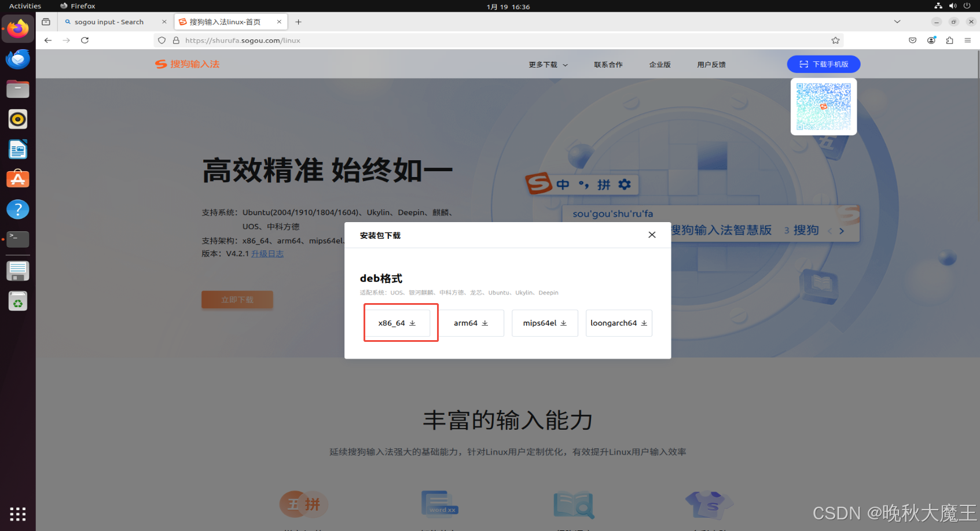Open the Firefox account icon
Viewport: 980px width, 531px height.
pyautogui.click(x=931, y=40)
